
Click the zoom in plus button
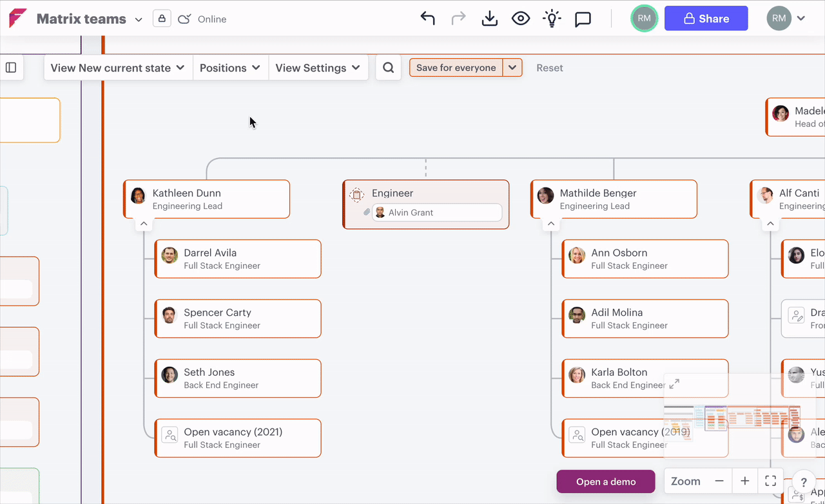point(744,481)
